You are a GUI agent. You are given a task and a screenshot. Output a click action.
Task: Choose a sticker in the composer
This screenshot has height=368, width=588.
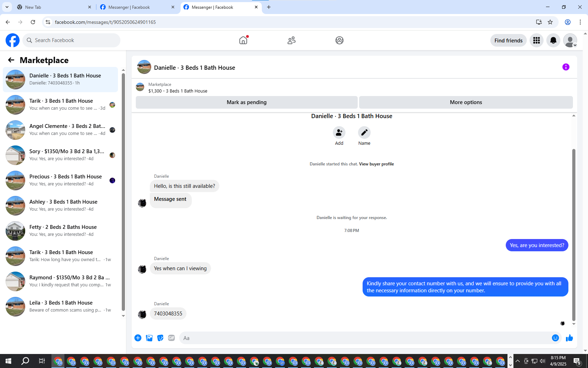tap(160, 338)
